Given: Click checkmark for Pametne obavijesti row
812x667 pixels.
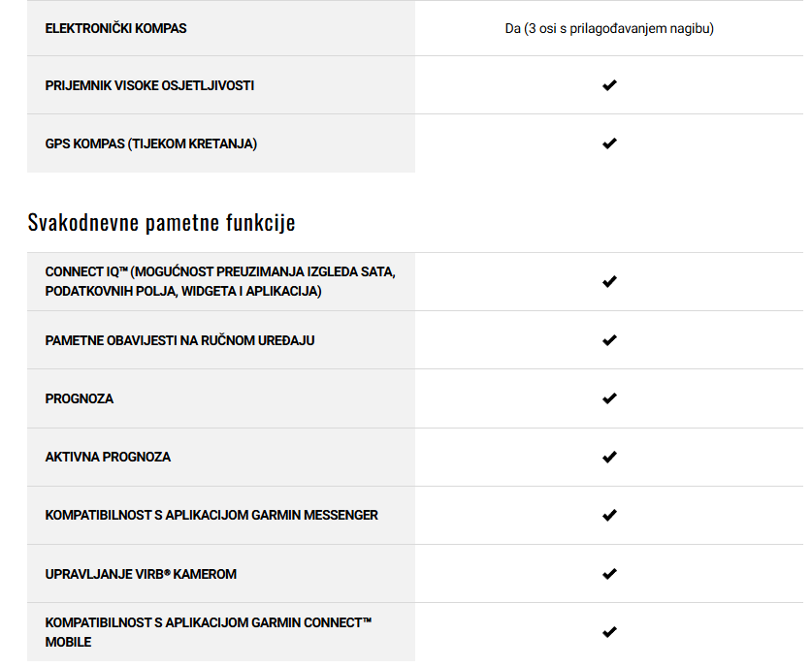Looking at the screenshot, I should (x=609, y=340).
